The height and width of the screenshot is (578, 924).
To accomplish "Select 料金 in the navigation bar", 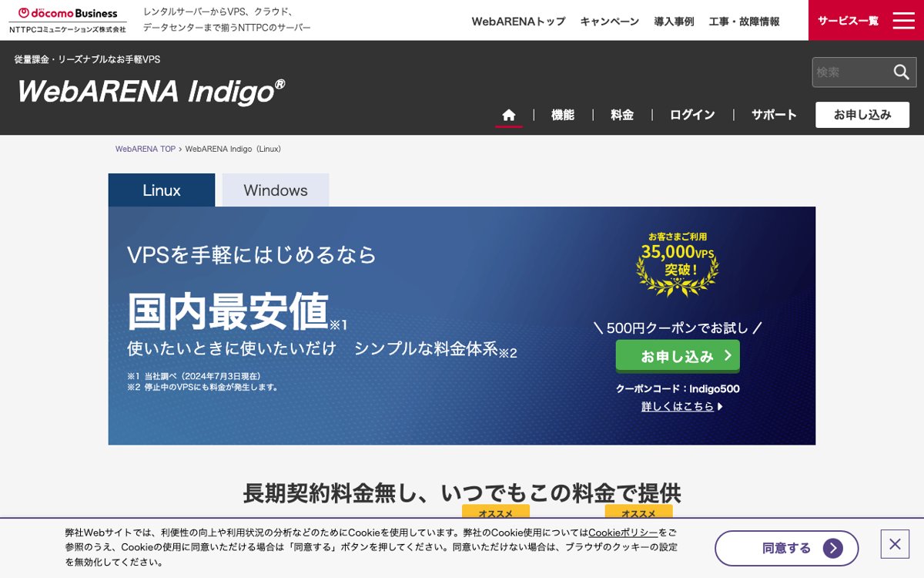I will [622, 115].
